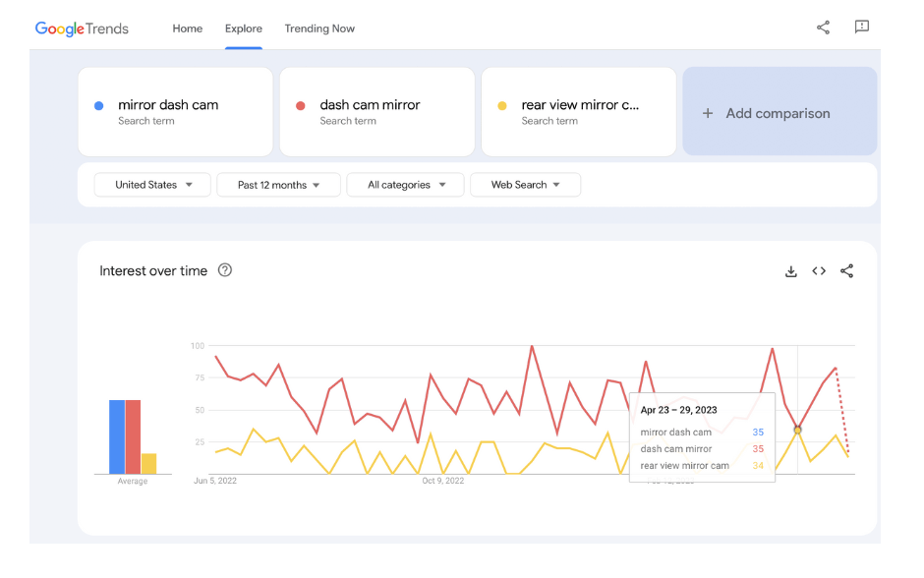924x578 pixels.
Task: Download the Interest over time CSV
Action: pyautogui.click(x=791, y=271)
